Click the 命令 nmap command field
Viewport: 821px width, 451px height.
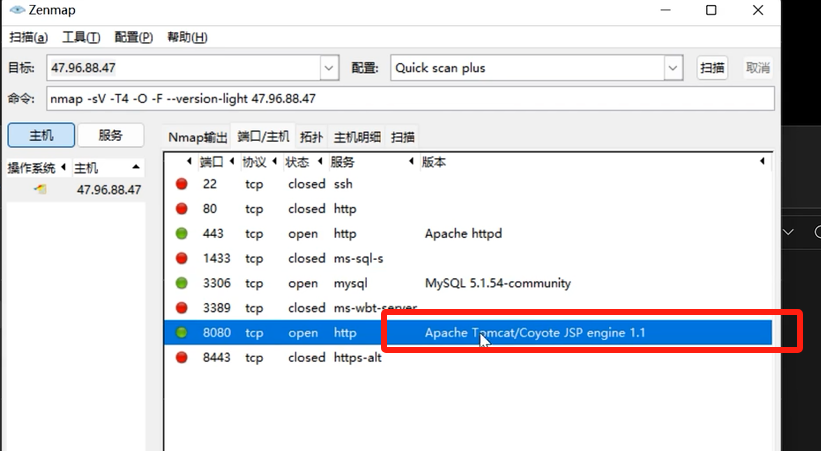[410, 98]
